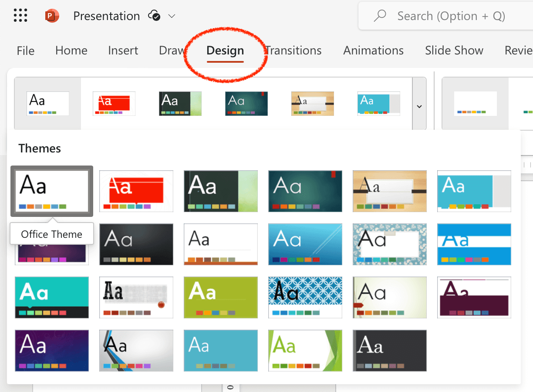Pick the dark green theme in the ribbon strip

180,104
